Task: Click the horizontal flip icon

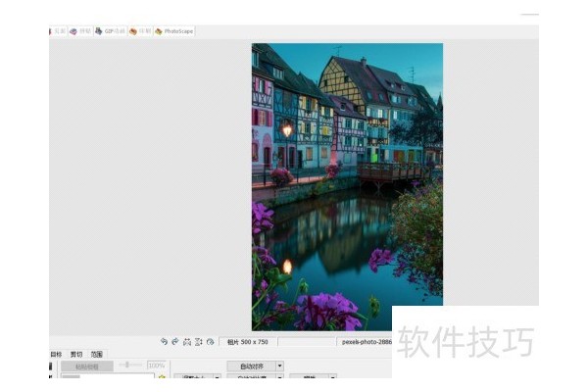Action: click(187, 342)
